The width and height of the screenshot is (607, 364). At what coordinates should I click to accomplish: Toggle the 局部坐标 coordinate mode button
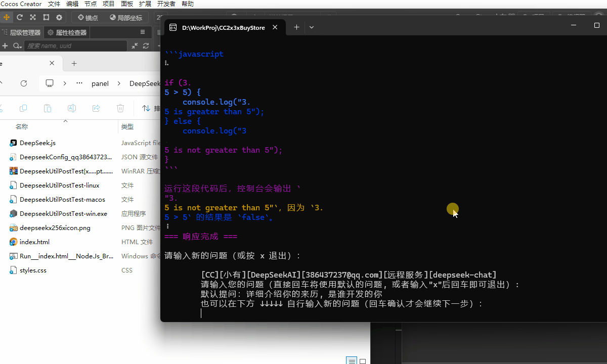coord(126,17)
